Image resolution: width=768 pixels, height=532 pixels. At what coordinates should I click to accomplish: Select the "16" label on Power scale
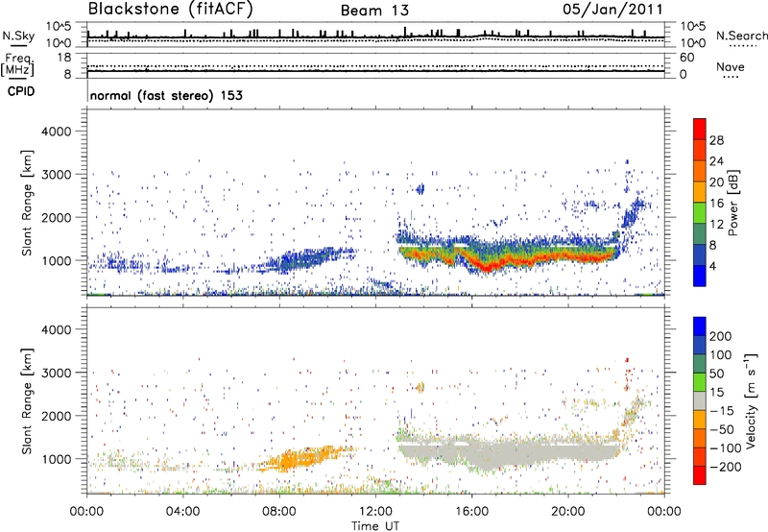[716, 204]
